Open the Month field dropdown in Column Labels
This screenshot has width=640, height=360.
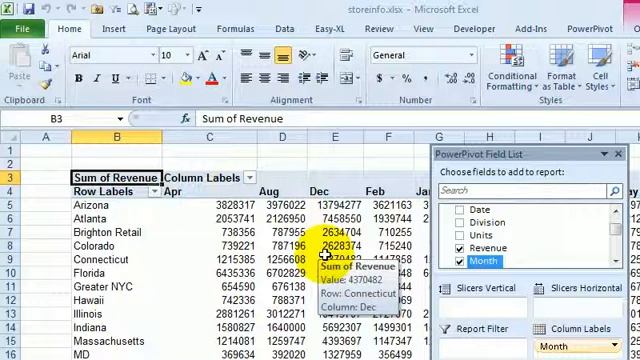coord(614,346)
